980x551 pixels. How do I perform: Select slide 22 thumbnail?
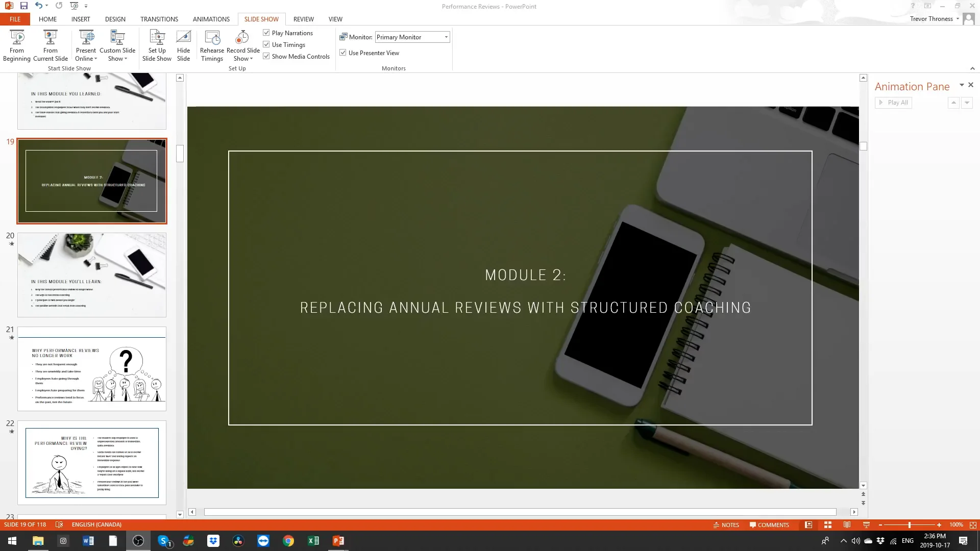point(92,463)
